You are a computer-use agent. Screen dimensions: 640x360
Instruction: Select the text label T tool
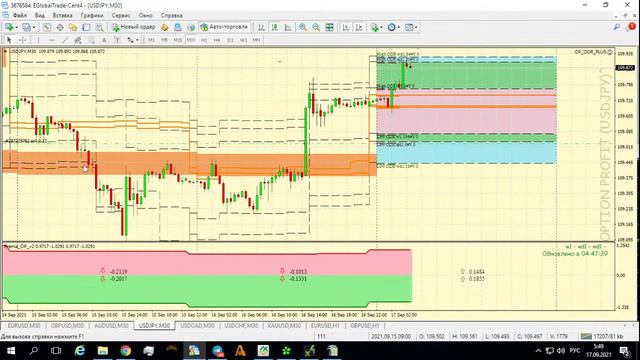tap(117, 40)
